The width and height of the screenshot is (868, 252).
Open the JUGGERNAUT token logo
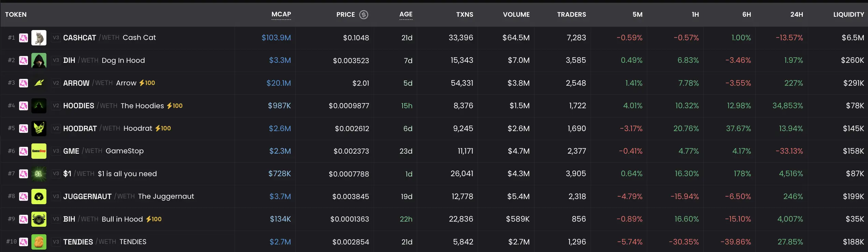click(x=39, y=196)
